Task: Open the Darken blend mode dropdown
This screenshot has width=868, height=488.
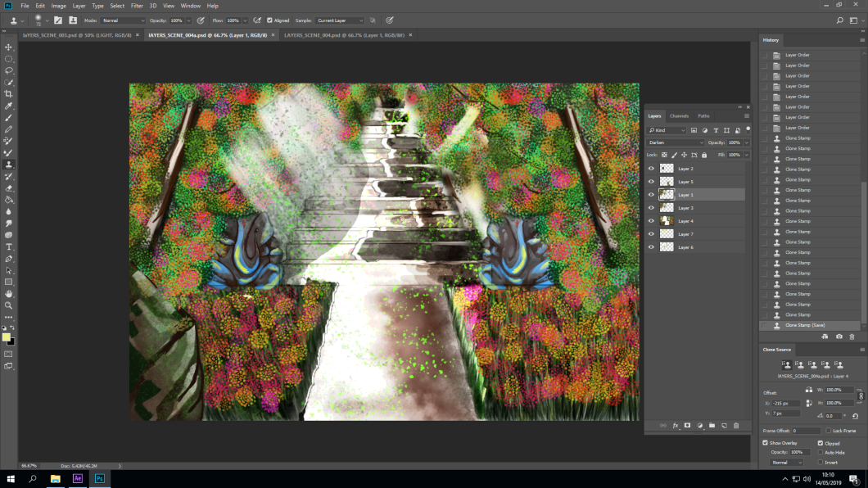Action: [676, 142]
